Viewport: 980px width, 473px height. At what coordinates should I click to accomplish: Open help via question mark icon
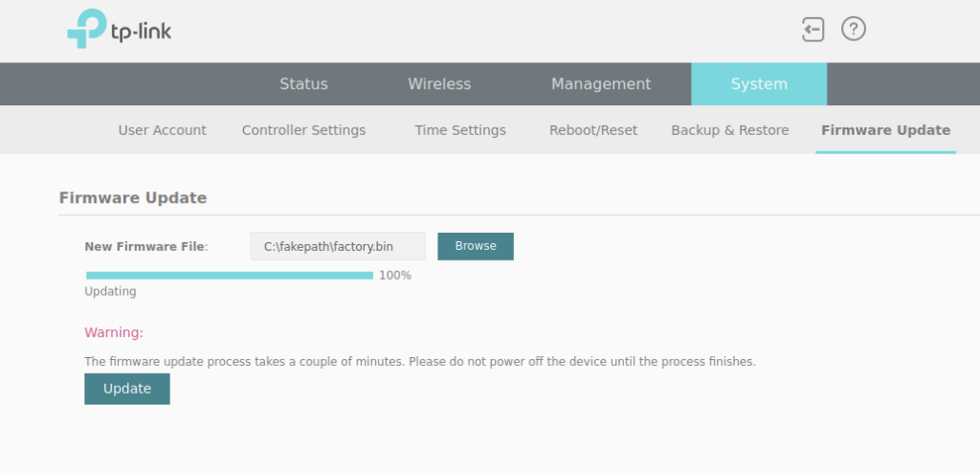(x=853, y=30)
